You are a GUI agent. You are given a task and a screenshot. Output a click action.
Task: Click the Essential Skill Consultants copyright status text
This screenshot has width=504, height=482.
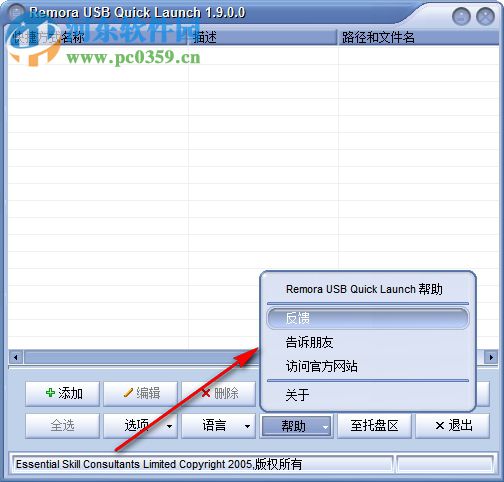tap(159, 464)
